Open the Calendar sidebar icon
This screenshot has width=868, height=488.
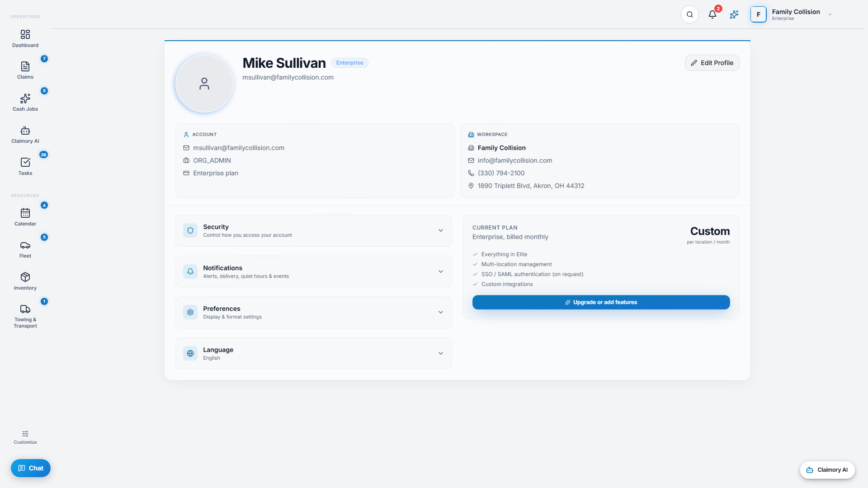[25, 213]
